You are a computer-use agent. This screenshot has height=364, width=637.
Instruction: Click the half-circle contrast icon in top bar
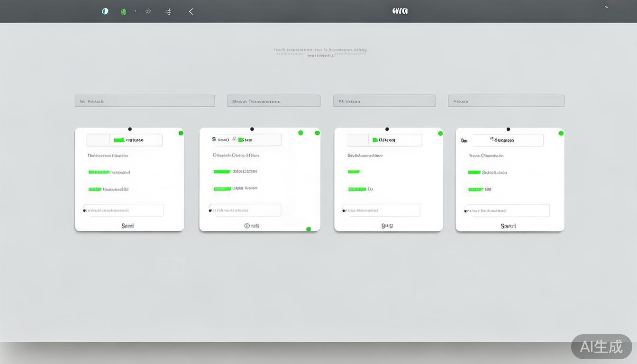point(105,11)
